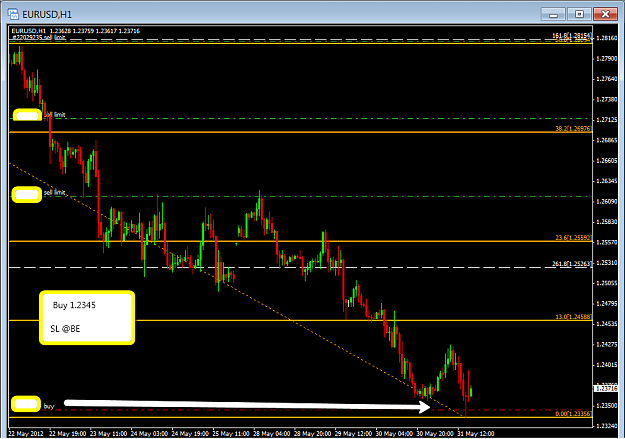Click price scale value 1.23500
The width and height of the screenshot is (625, 439).
click(606, 406)
